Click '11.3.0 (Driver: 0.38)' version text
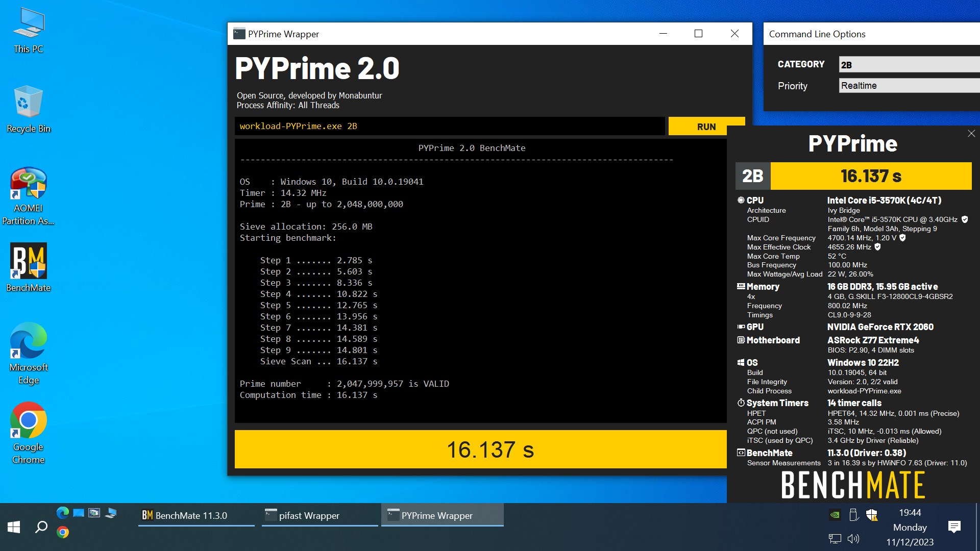Image resolution: width=980 pixels, height=551 pixels. [x=867, y=453]
